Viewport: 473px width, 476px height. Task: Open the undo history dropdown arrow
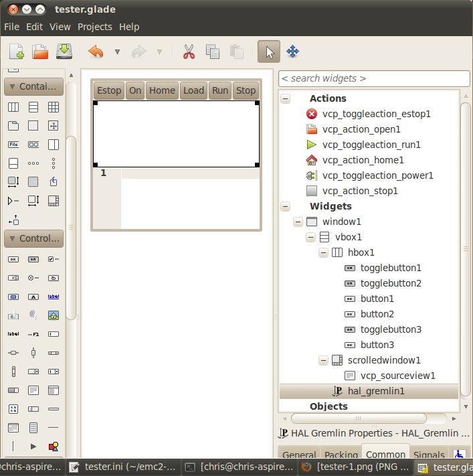click(117, 52)
